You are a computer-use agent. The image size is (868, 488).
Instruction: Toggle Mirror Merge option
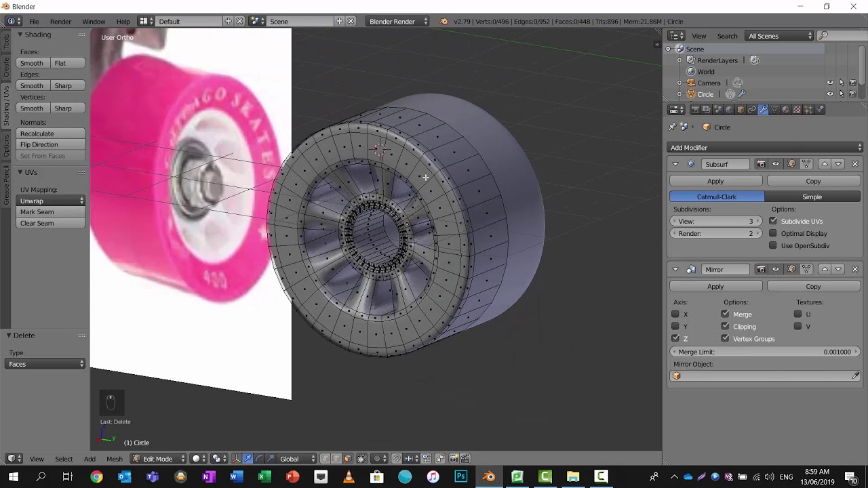point(726,314)
